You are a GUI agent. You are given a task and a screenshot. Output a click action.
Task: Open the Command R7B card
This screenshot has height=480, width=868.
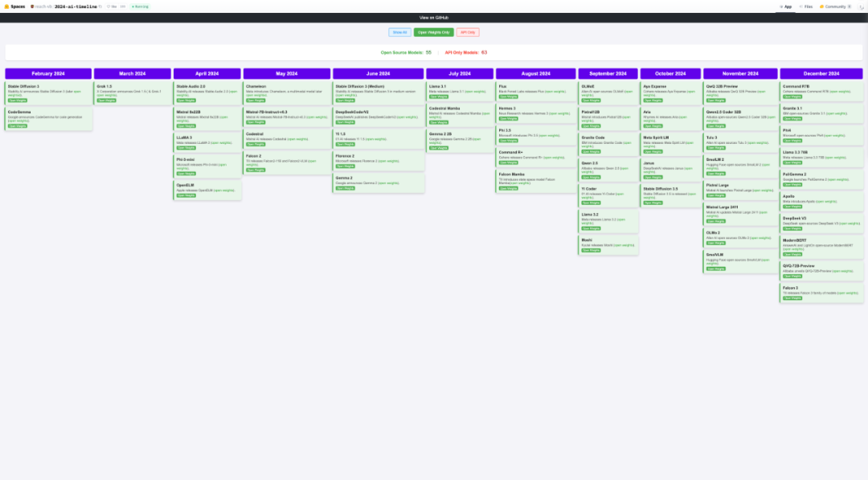point(821,92)
